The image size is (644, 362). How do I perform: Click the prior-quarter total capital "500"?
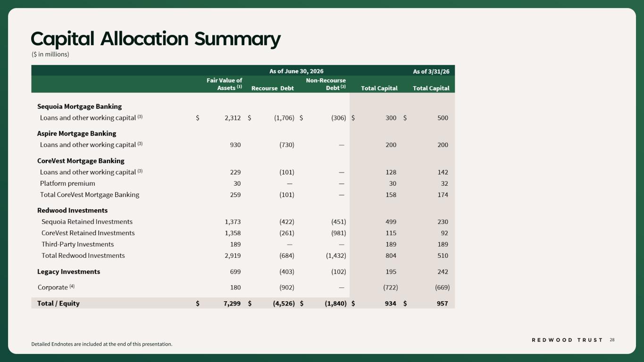[443, 118]
